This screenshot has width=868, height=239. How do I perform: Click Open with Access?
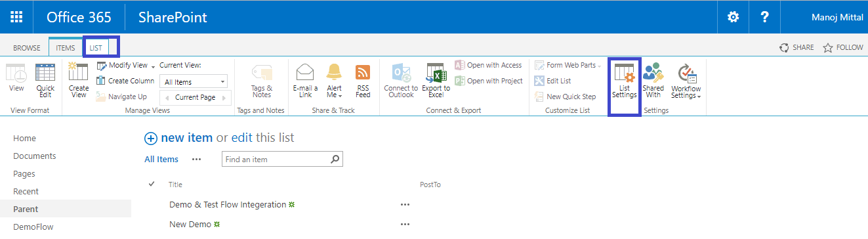click(x=488, y=65)
